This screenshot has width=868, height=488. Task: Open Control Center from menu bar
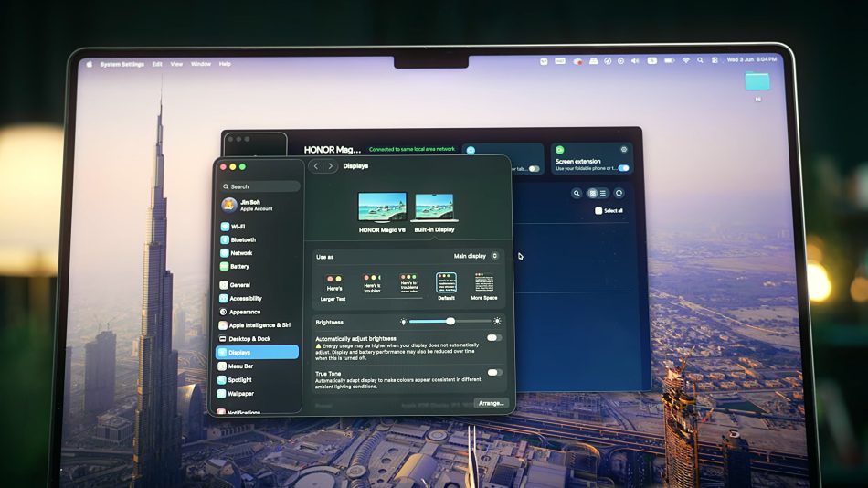coord(715,60)
